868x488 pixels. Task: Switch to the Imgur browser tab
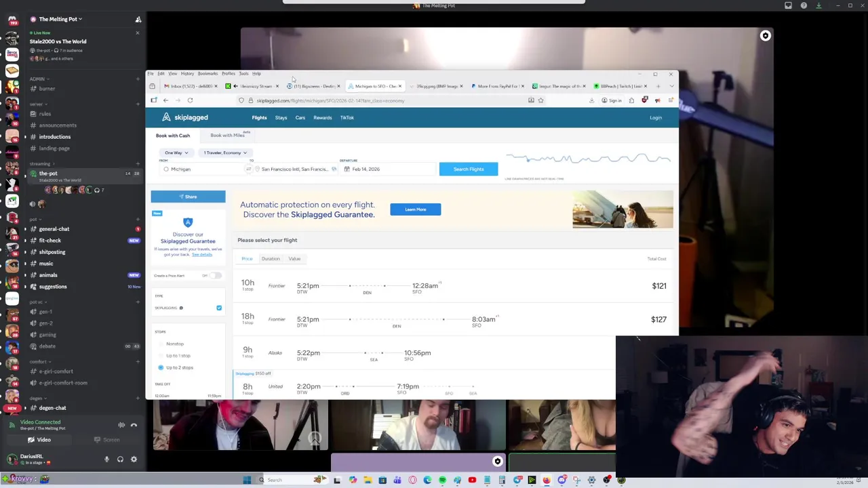(559, 86)
